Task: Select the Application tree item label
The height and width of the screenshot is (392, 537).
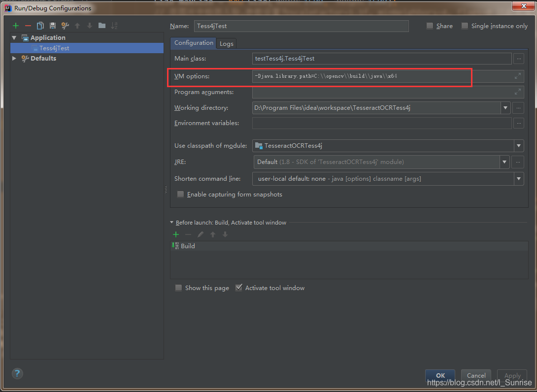Action: click(x=48, y=37)
